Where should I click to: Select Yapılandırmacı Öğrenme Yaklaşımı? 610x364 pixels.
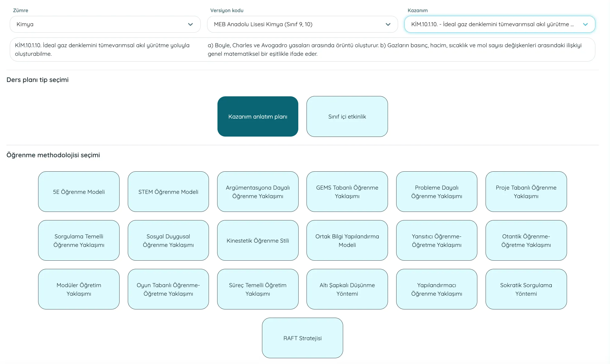437,289
